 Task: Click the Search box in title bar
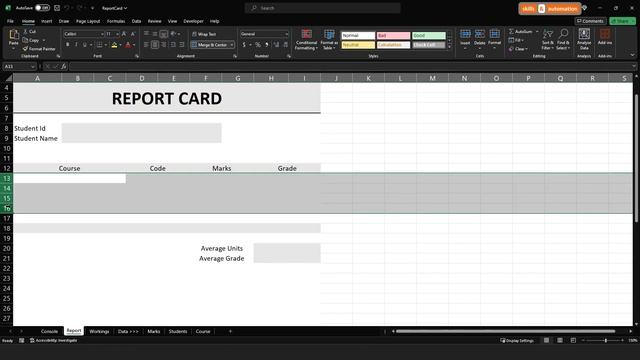click(x=322, y=8)
